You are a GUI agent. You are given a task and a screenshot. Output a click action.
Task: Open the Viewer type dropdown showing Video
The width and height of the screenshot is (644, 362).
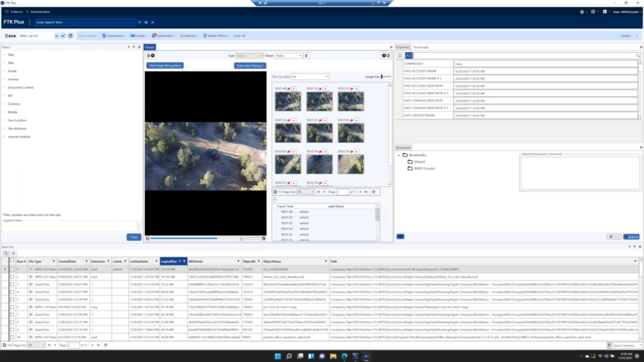tap(288, 55)
